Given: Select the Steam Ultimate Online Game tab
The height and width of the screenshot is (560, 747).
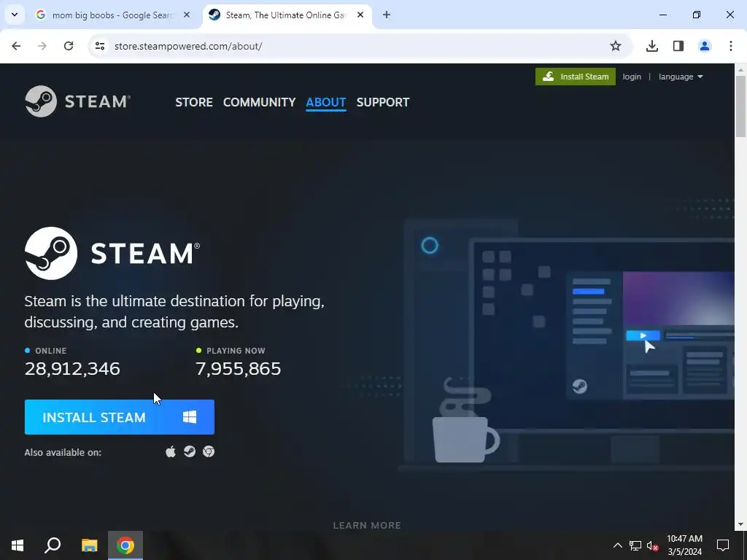Looking at the screenshot, I should click(x=286, y=15).
